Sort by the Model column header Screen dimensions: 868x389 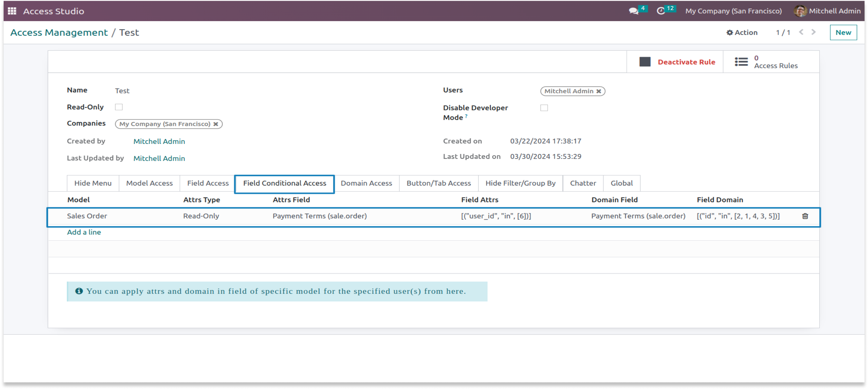tap(78, 200)
